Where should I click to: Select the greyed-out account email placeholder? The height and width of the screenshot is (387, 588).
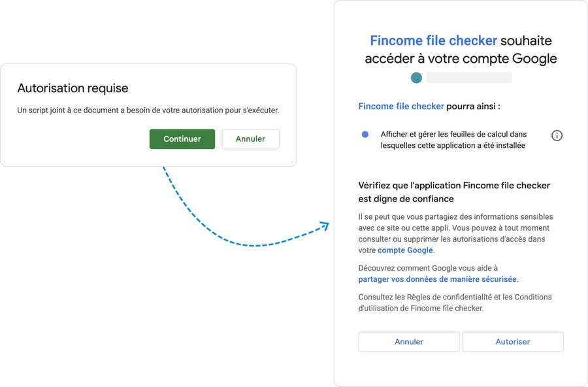(468, 78)
